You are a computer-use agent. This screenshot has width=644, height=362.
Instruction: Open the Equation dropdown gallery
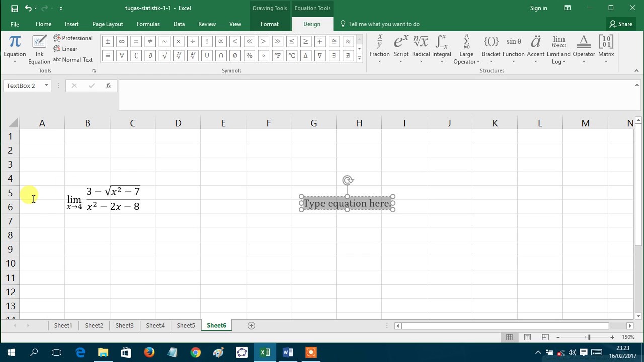point(15,50)
